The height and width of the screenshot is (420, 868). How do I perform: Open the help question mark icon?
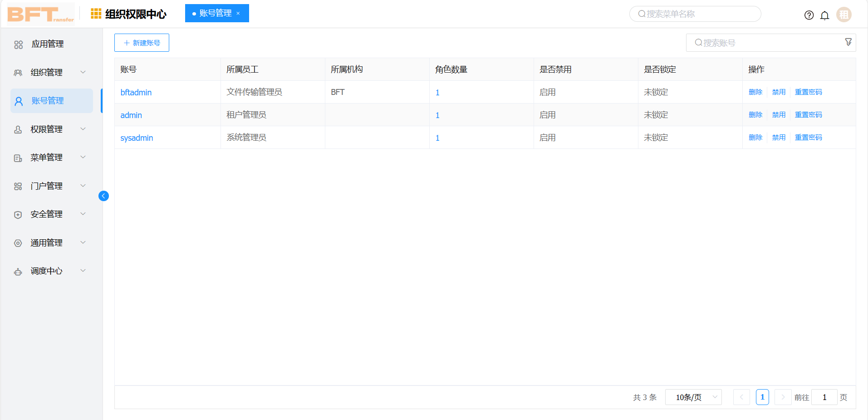809,15
